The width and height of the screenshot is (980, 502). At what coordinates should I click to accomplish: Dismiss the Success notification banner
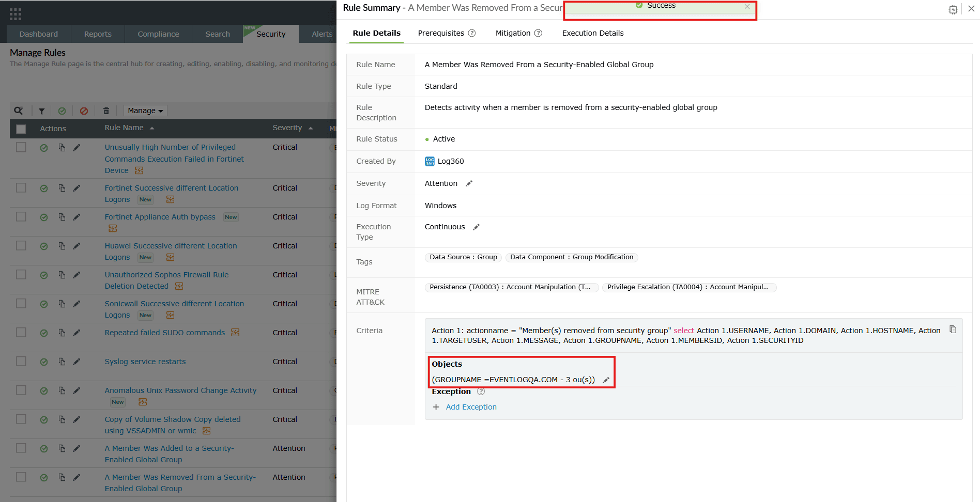pos(747,7)
